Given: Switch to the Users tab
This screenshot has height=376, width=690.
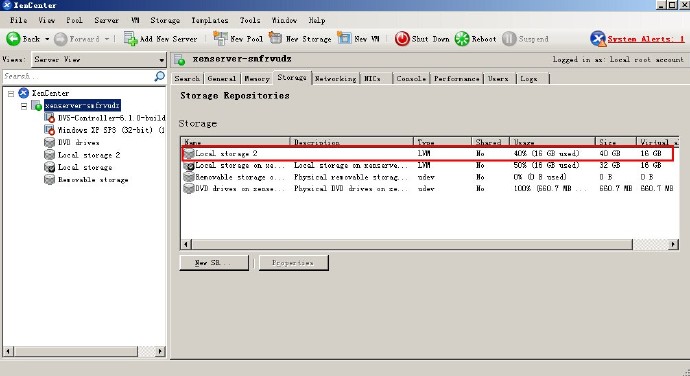Looking at the screenshot, I should tap(499, 78).
